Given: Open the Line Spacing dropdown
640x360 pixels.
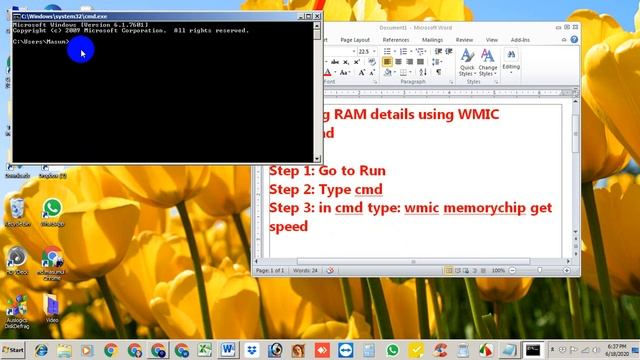Looking at the screenshot, I should point(437,62).
